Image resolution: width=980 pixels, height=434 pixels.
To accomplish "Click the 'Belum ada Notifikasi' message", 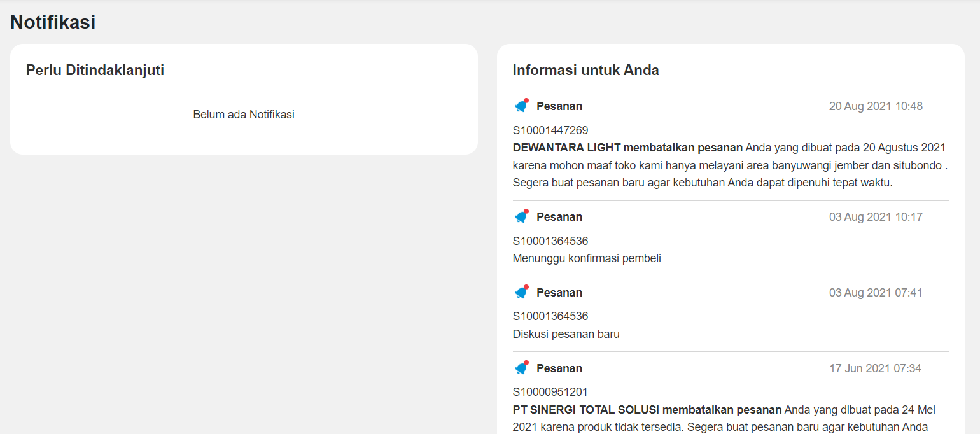I will click(244, 115).
